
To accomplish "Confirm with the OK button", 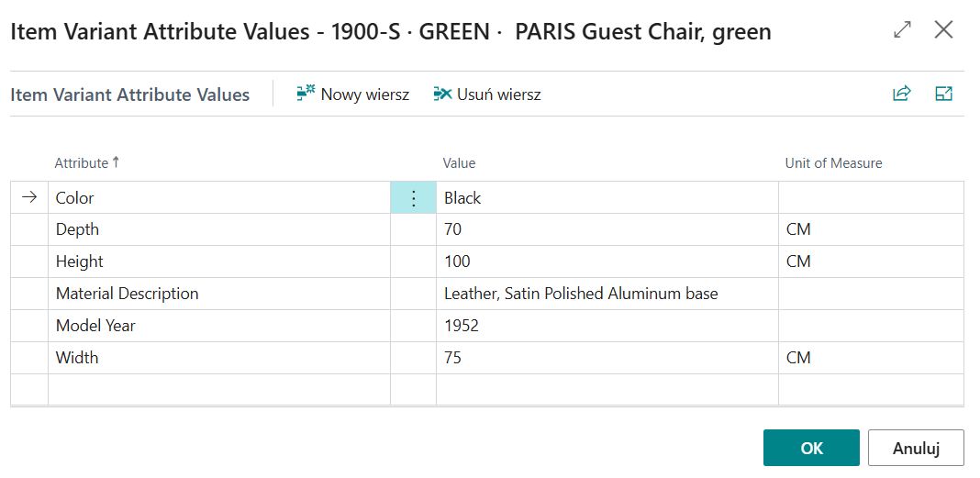I will pos(811,448).
